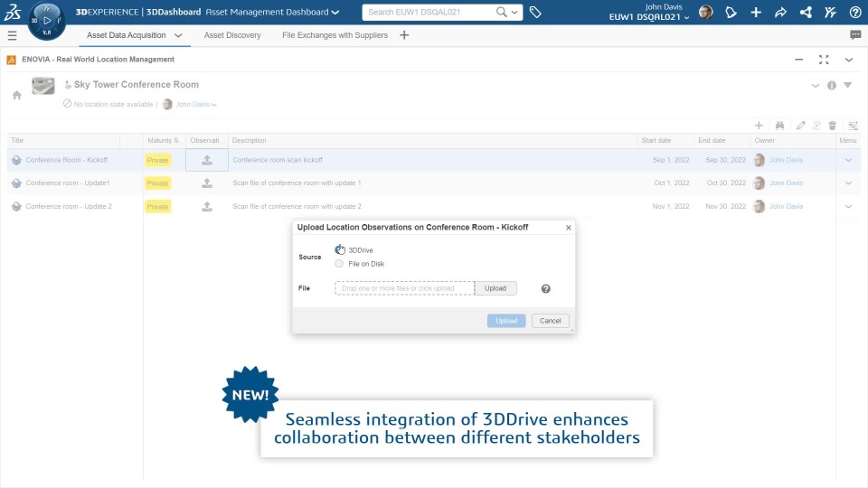
Task: Select Conference room - Update 2 row title
Action: (69, 206)
